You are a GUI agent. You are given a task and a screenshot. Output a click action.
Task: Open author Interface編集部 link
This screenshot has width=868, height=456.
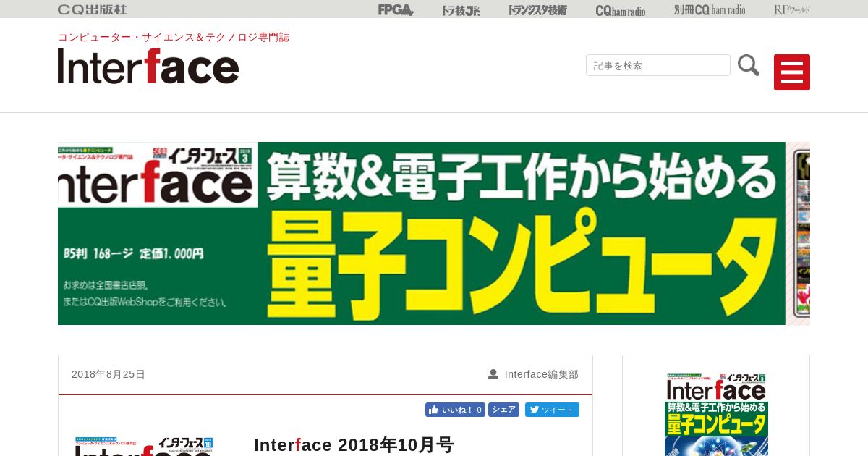click(542, 374)
